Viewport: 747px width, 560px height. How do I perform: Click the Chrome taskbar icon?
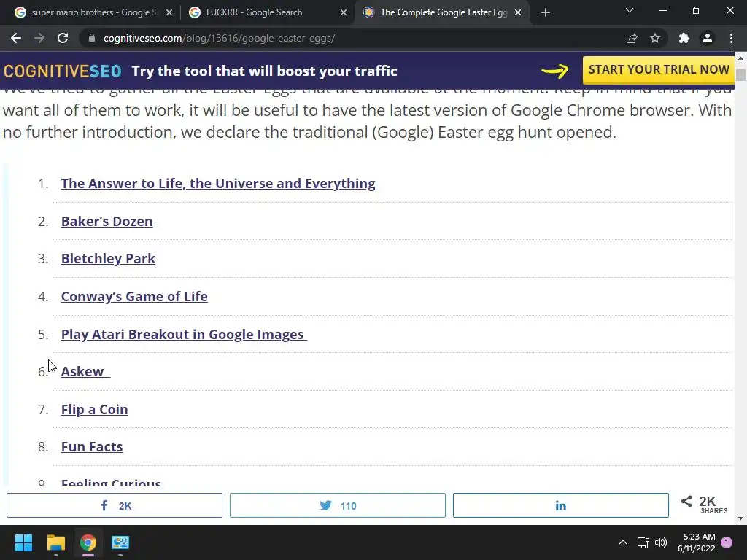point(88,542)
